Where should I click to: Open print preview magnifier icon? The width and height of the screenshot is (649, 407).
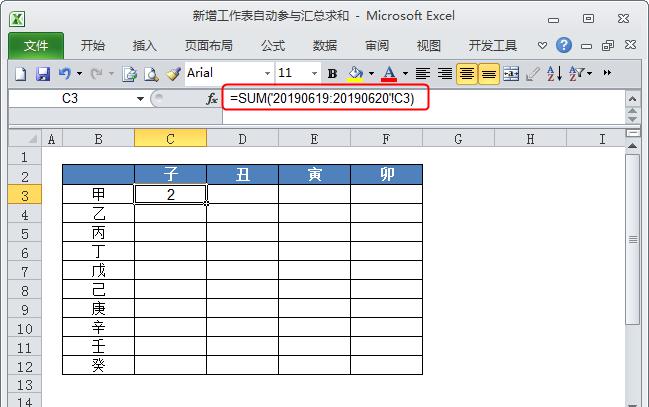(x=151, y=74)
